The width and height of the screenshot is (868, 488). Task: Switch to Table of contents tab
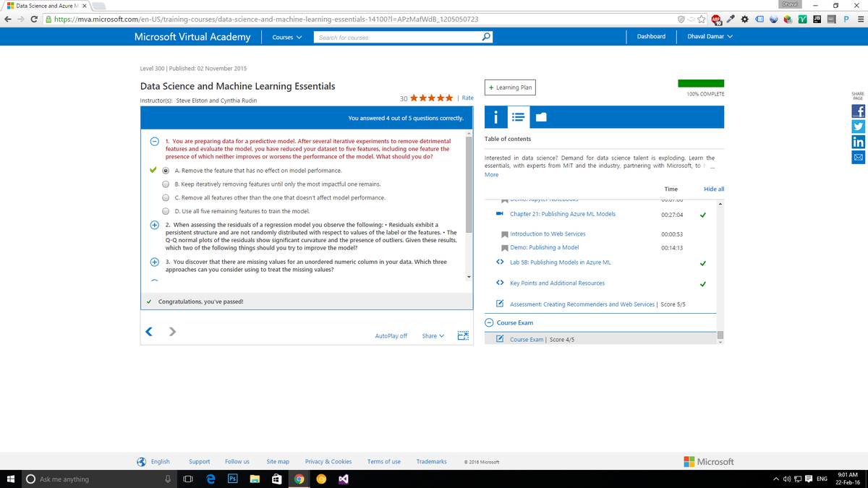click(518, 116)
